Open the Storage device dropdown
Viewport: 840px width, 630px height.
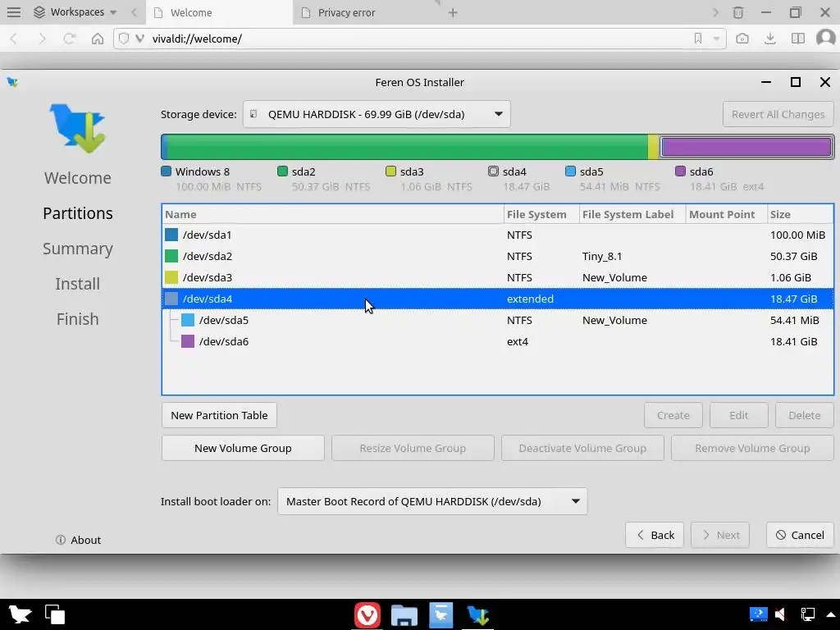tap(377, 114)
